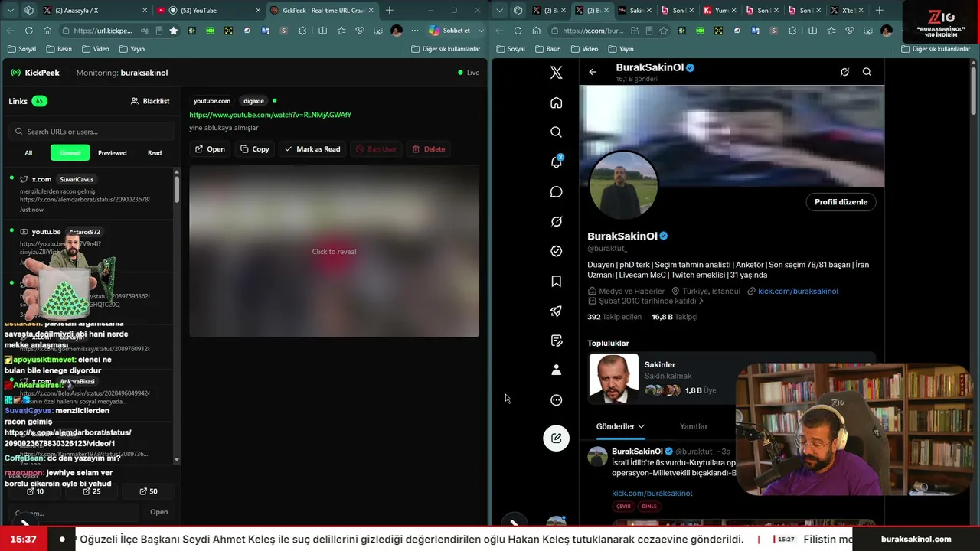Click the 16,8 B Takipçi count
Image resolution: width=980 pixels, height=551 pixels.
(x=675, y=317)
